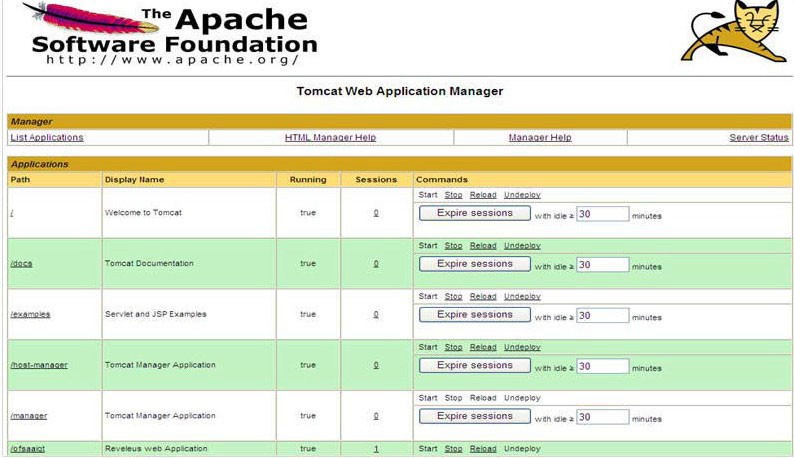This screenshot has height=458, width=794.
Task: Focus idle minutes field for /manager row
Action: pos(603,417)
